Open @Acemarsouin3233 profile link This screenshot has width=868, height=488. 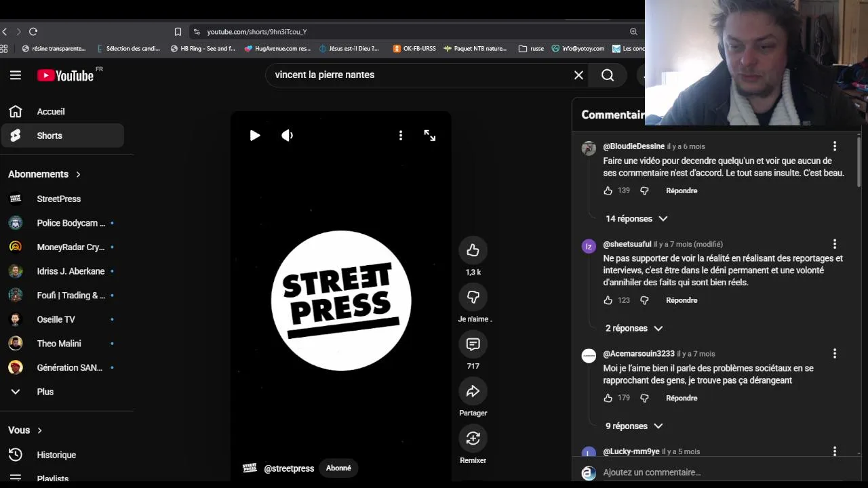[x=639, y=354]
